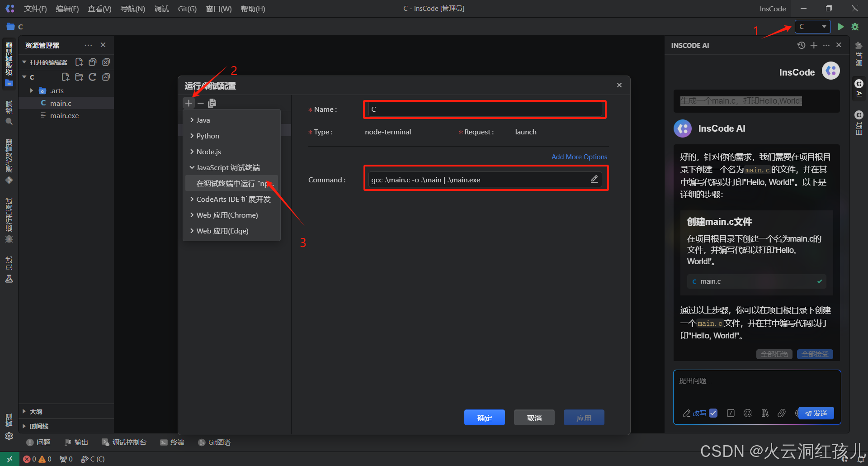Open the 文件(F) menu

35,9
